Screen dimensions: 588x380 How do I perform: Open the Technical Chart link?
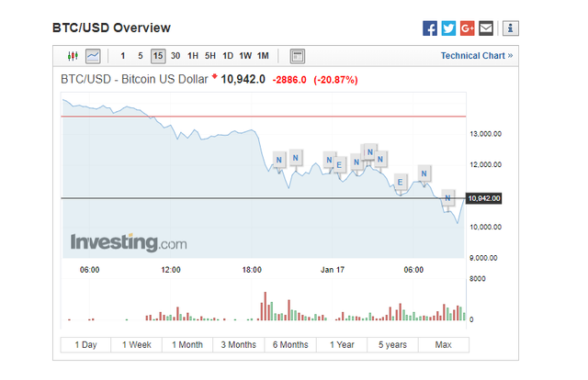[476, 56]
